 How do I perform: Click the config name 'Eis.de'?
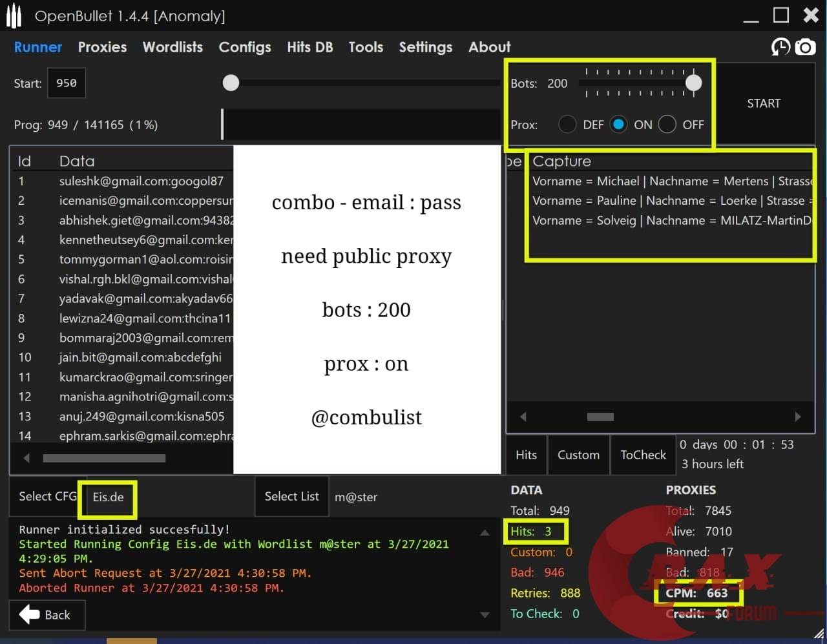point(108,497)
